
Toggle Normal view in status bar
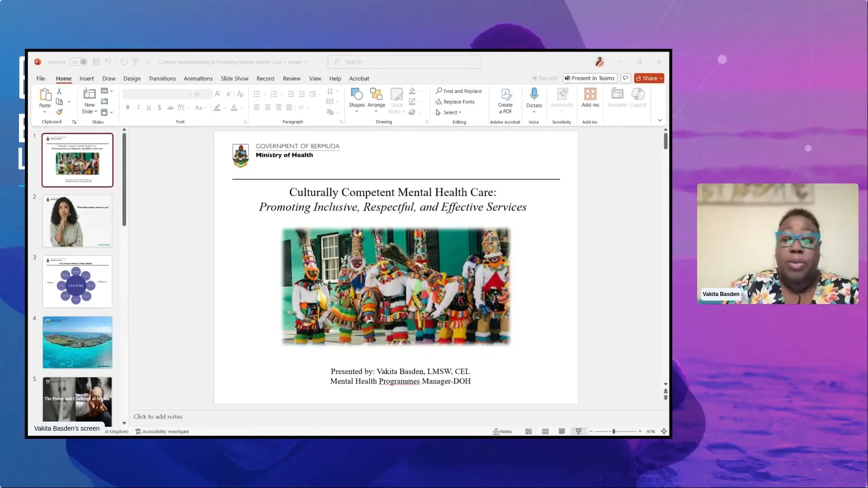click(528, 432)
